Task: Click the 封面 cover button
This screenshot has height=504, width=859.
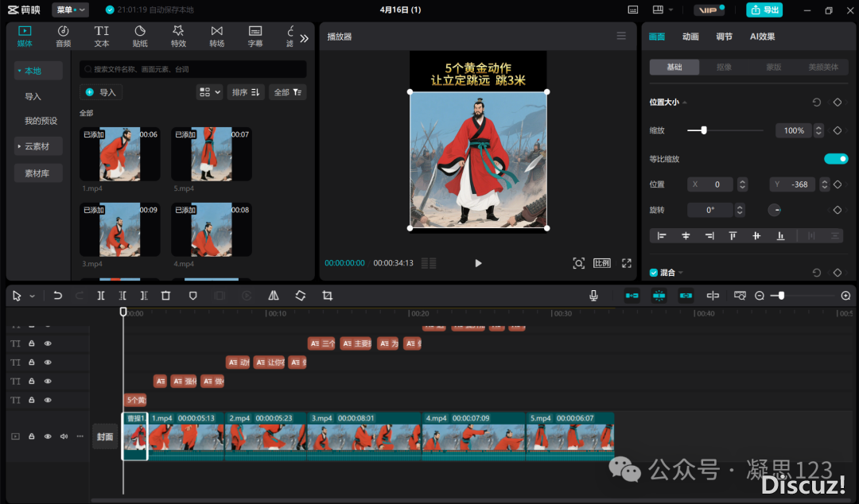Action: 105,436
